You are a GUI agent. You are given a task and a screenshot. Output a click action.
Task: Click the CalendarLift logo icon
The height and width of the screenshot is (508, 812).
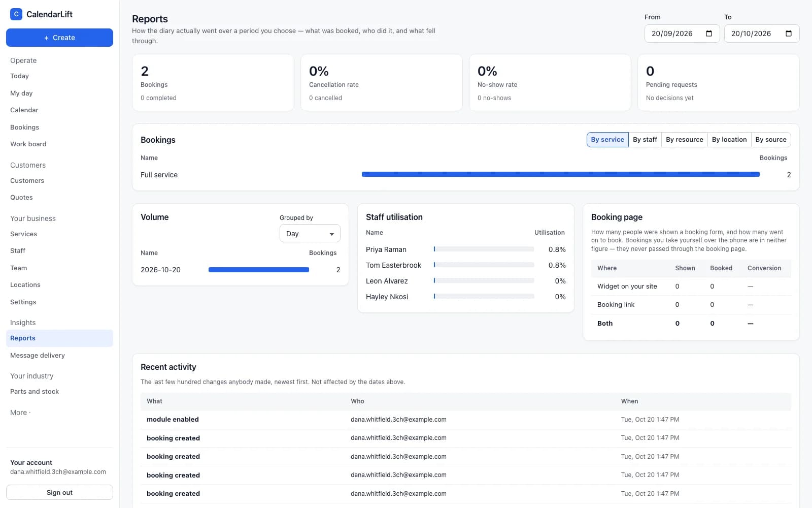click(x=16, y=14)
